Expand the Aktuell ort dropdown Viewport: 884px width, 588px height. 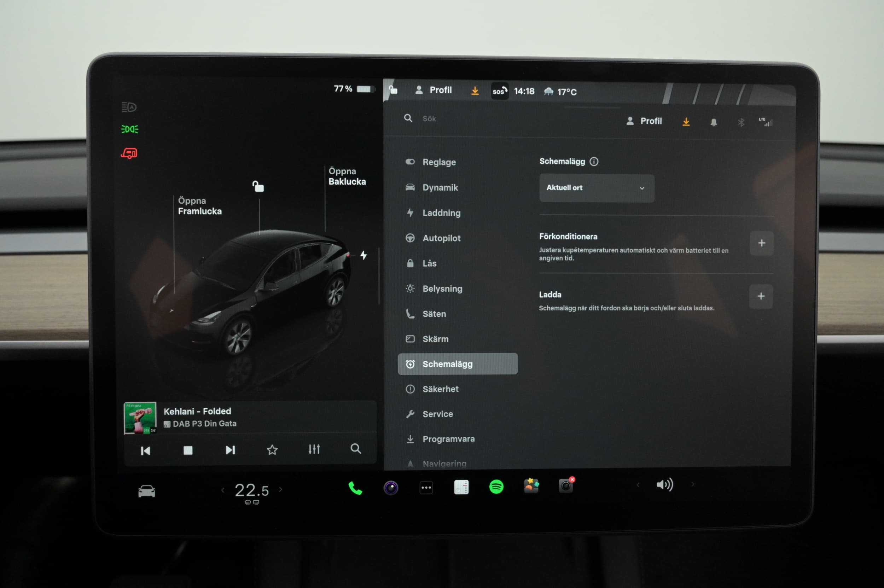click(x=596, y=188)
